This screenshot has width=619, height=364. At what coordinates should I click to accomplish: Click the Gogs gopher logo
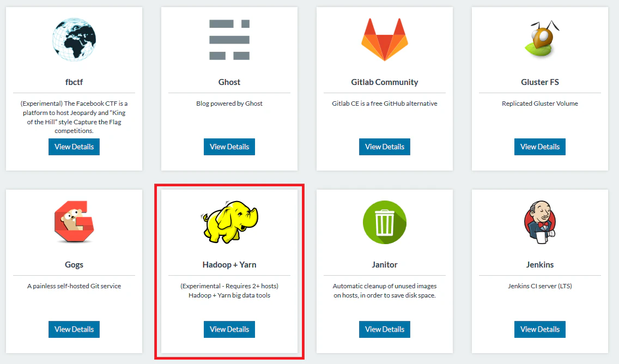coord(74,222)
